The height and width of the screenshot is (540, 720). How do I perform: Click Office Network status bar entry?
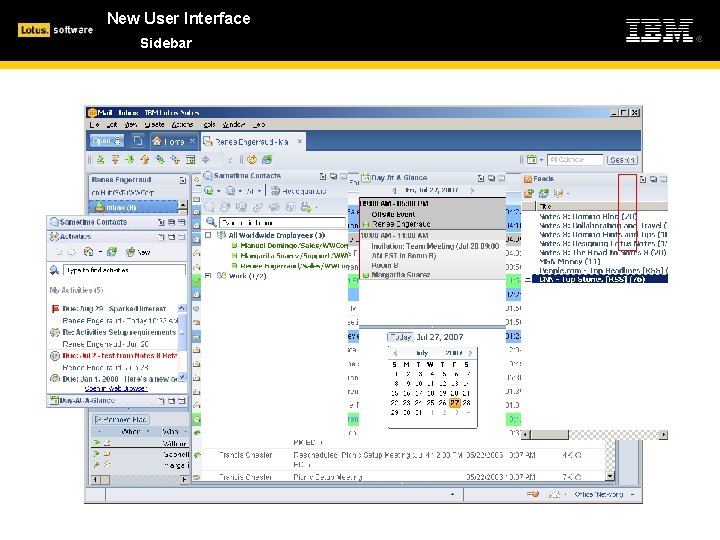point(598,495)
